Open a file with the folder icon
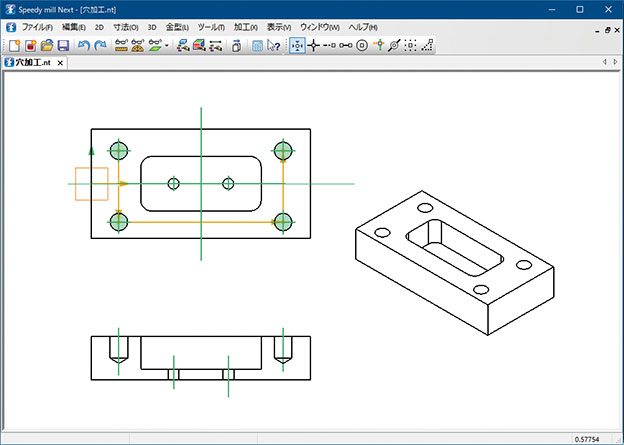The image size is (624, 445). coord(46,46)
